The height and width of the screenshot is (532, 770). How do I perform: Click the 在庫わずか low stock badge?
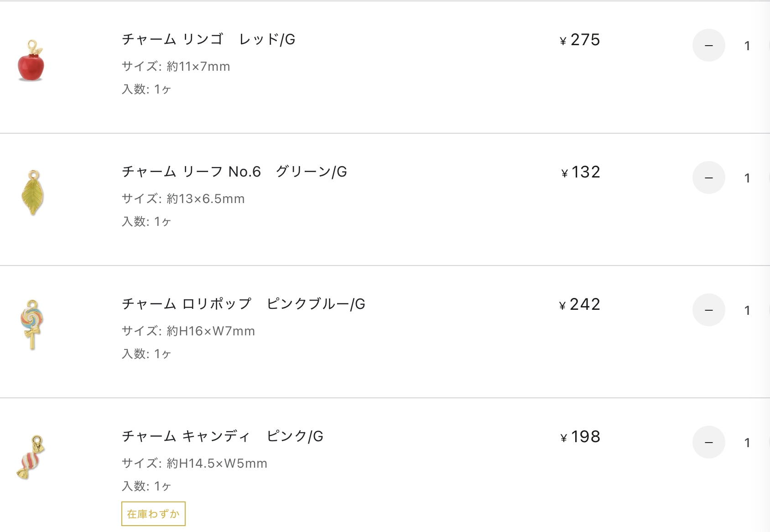[153, 514]
